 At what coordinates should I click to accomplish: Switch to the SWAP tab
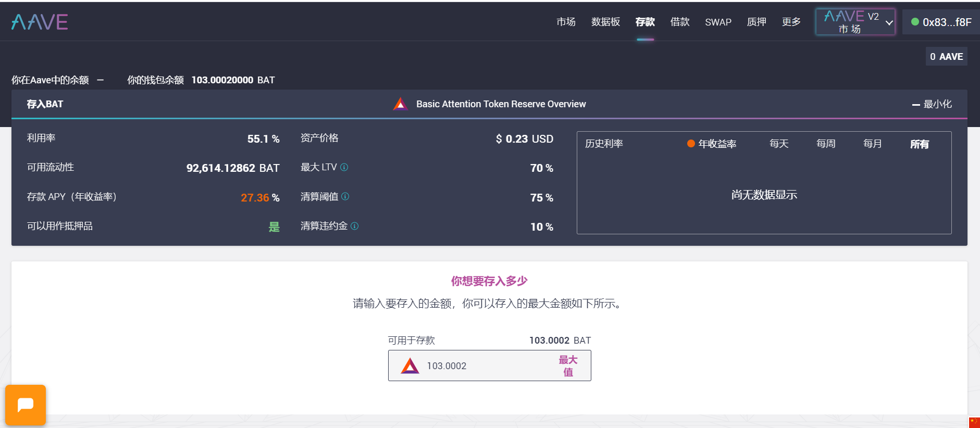718,22
